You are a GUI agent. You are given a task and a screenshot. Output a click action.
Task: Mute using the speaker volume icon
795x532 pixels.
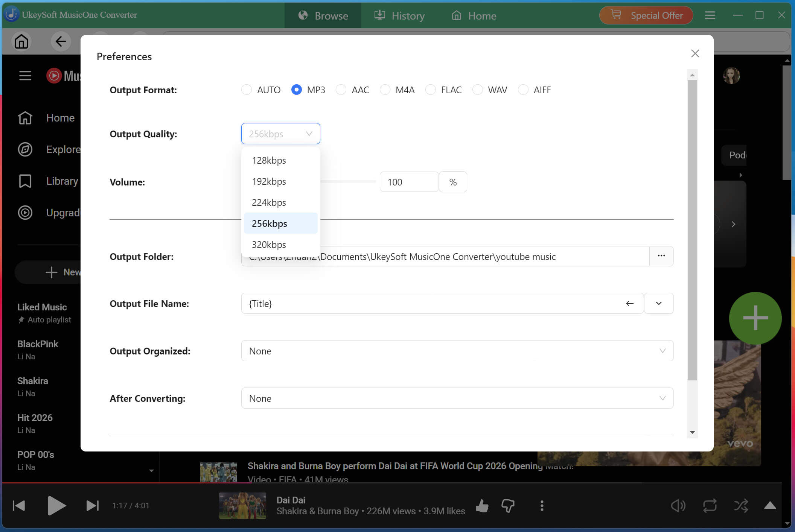click(678, 506)
